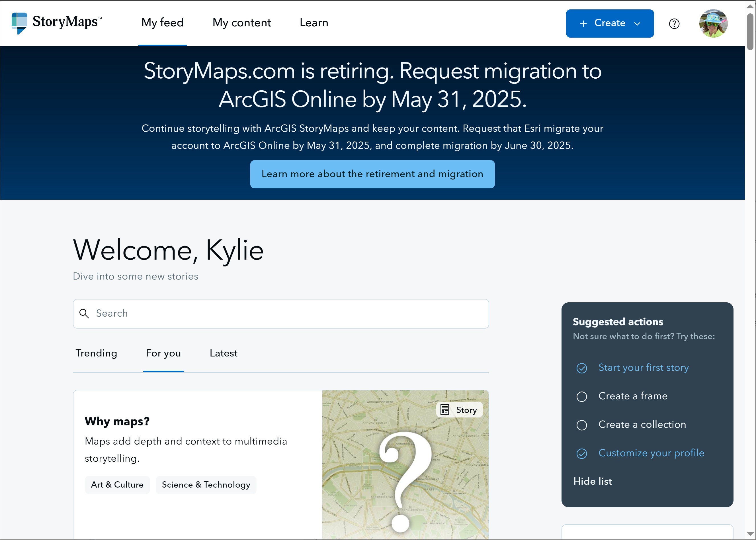Click Learn more about the retirement and migration
756x540 pixels.
tap(372, 174)
